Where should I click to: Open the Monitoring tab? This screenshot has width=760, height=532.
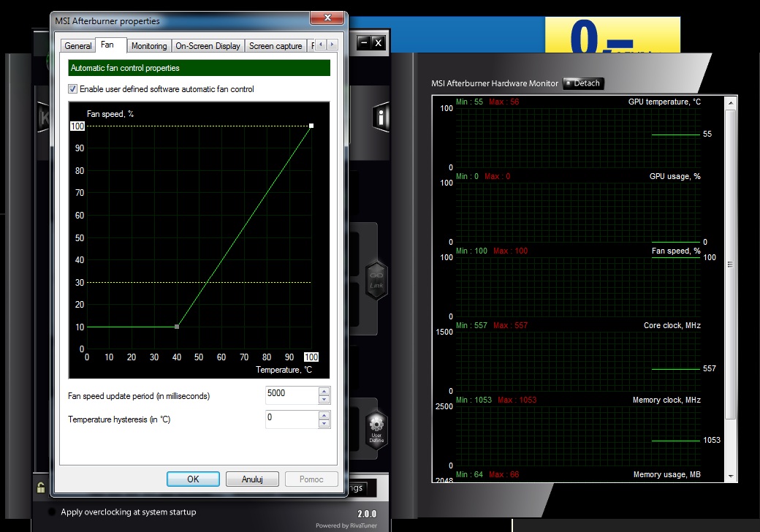click(x=149, y=46)
